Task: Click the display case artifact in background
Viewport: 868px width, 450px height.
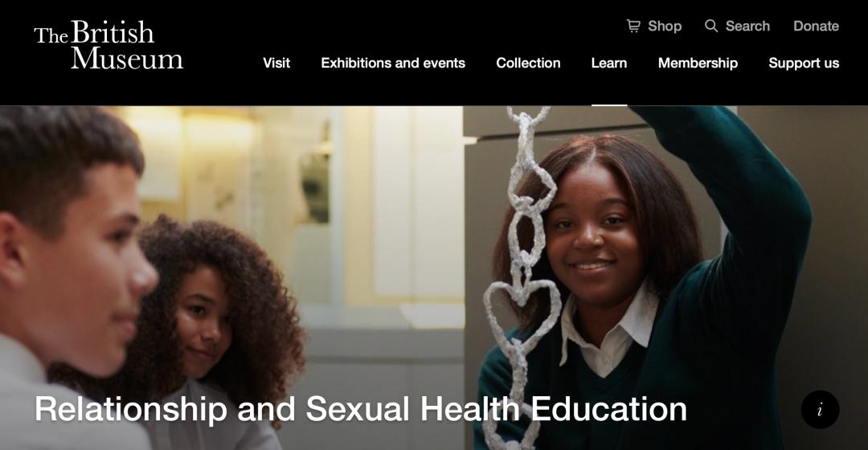Action: click(316, 182)
